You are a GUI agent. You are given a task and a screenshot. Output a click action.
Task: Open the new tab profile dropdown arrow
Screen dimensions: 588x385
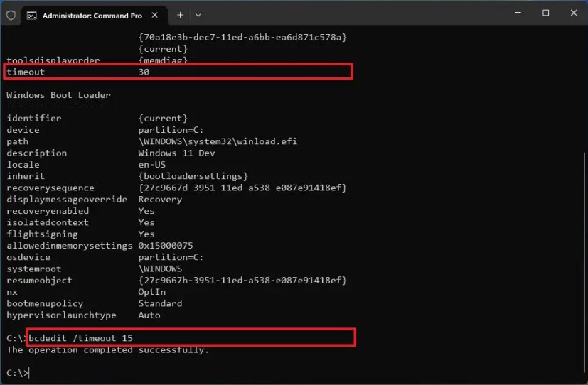pyautogui.click(x=198, y=16)
